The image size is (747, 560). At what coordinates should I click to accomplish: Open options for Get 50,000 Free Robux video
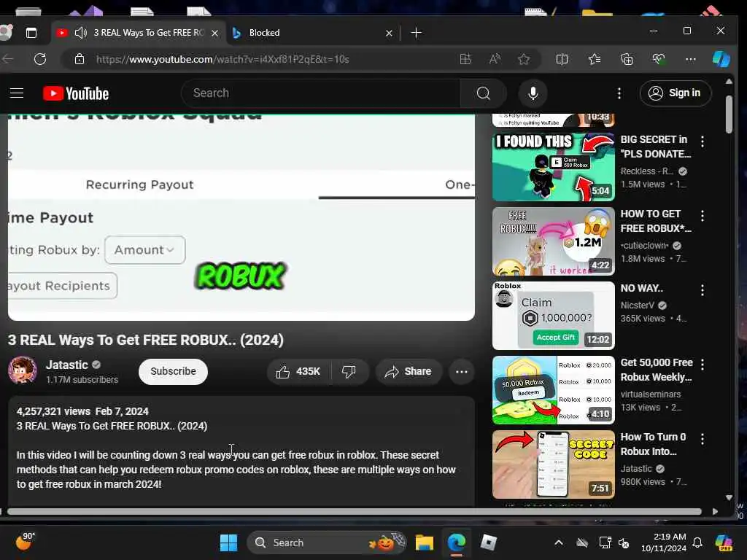[703, 365]
